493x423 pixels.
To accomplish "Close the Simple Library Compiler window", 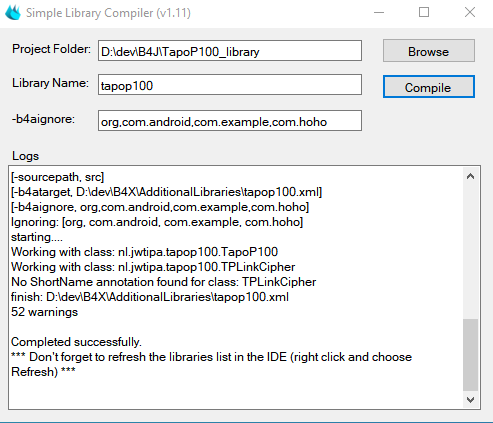I will point(470,13).
